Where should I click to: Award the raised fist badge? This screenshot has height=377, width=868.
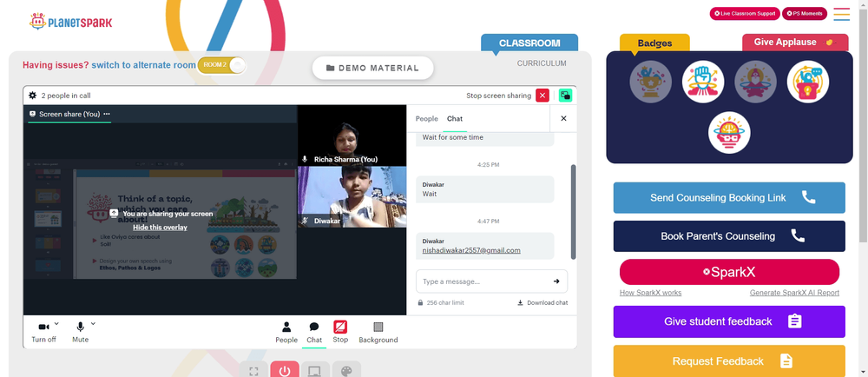(703, 82)
